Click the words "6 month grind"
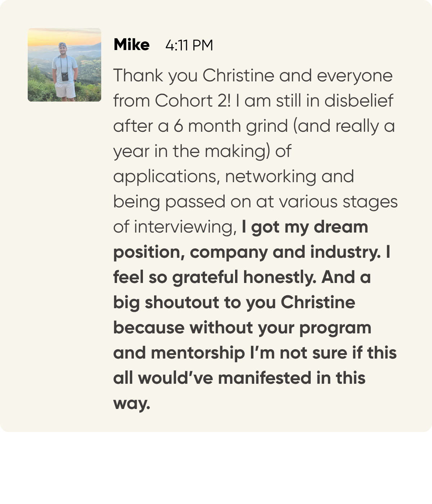 point(231,126)
